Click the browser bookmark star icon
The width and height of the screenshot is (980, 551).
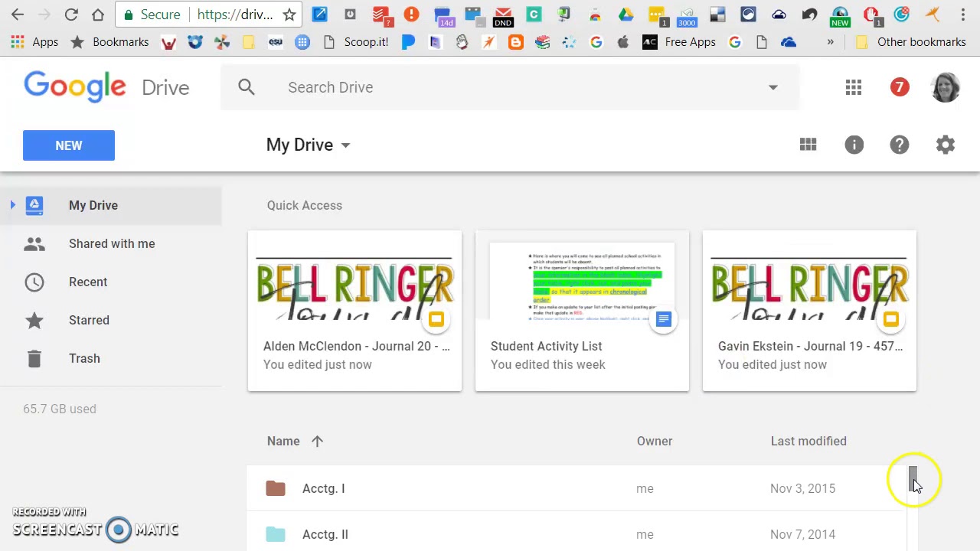(289, 15)
